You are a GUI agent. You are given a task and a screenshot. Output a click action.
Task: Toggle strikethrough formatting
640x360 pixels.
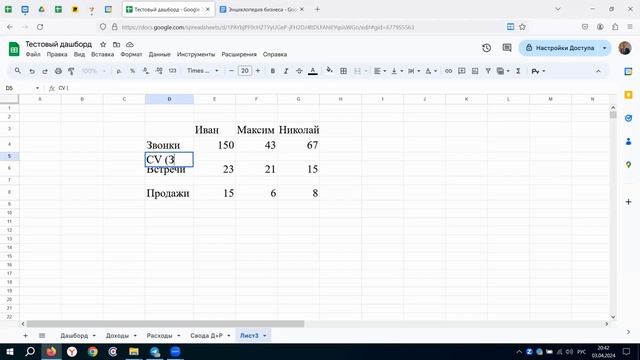299,71
